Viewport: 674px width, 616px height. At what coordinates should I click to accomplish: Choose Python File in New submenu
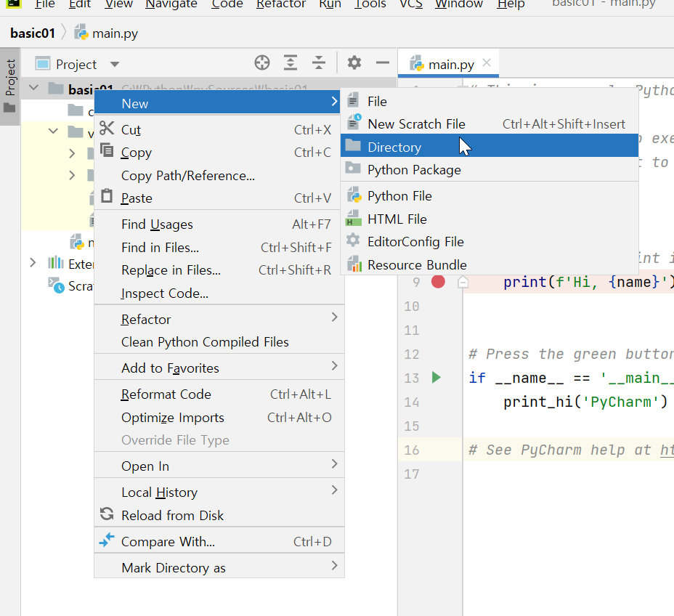pos(490,195)
